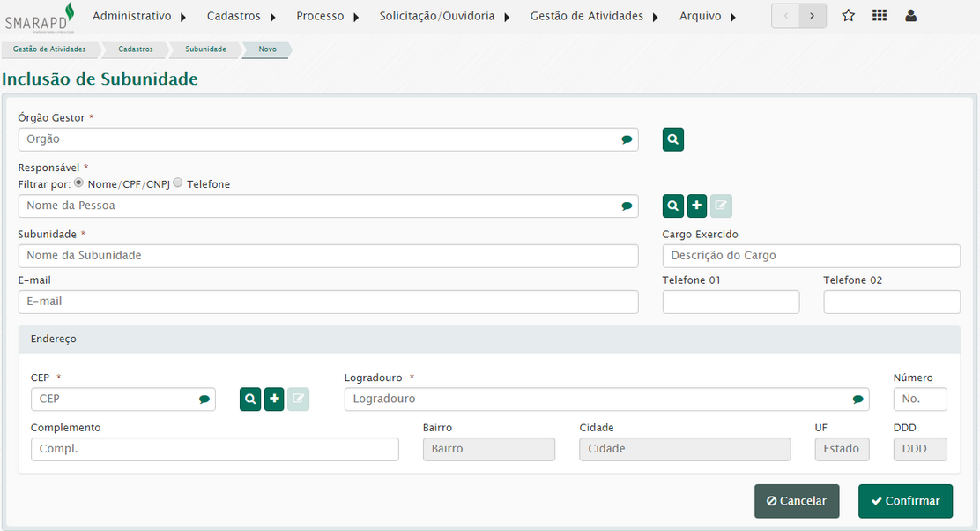
Task: Click the magnifier icon next to CEP
Action: 250,400
